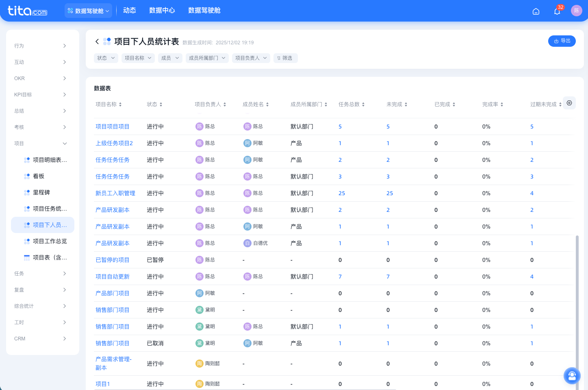Switch to 数据中心 in the top menu

click(x=162, y=11)
